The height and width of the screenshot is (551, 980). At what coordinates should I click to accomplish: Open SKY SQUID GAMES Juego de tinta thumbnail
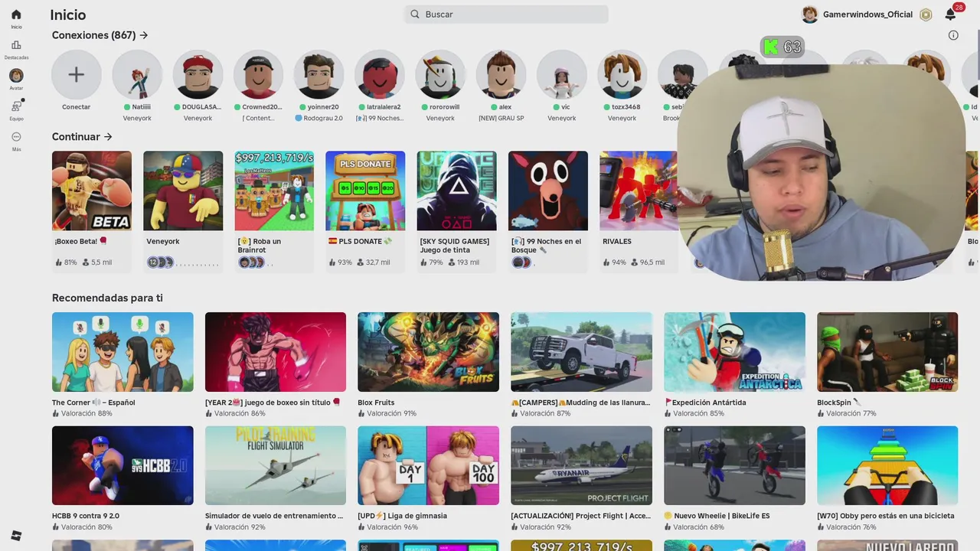(x=456, y=191)
